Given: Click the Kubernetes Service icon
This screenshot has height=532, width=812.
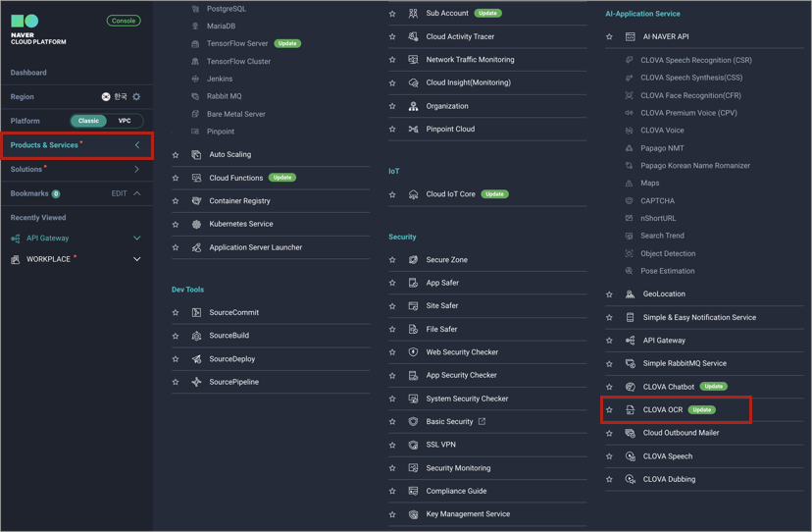Looking at the screenshot, I should pyautogui.click(x=196, y=224).
